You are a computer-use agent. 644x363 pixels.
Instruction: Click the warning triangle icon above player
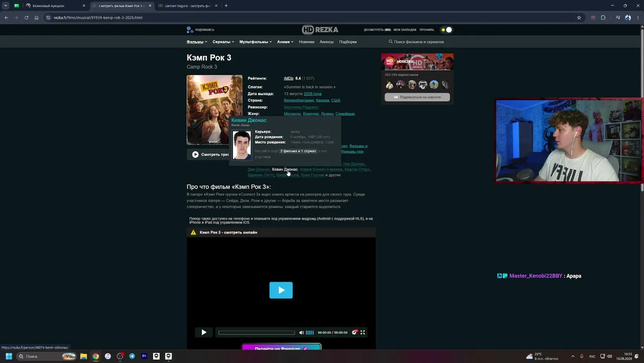coord(193,232)
